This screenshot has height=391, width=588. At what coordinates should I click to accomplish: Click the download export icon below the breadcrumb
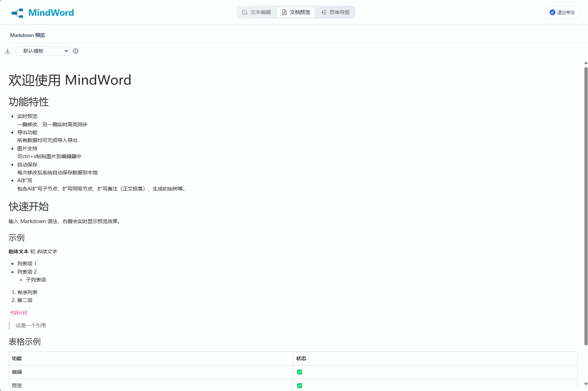pyautogui.click(x=8, y=51)
